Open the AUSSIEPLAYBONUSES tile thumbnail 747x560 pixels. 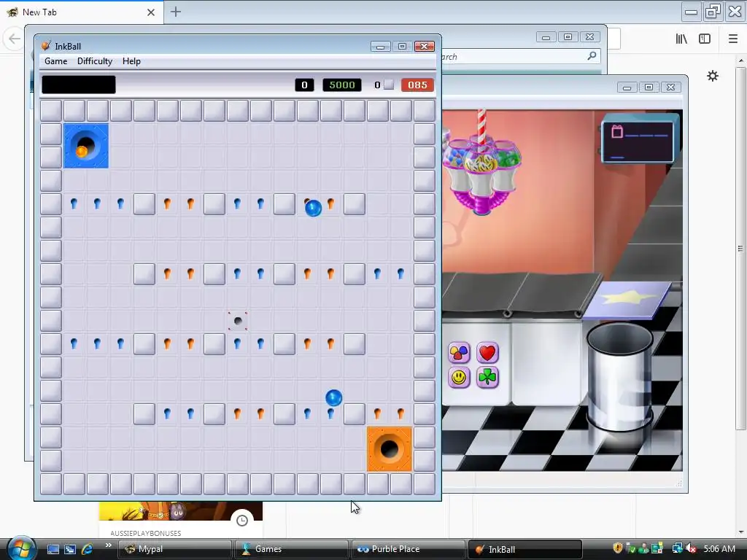coord(181,511)
